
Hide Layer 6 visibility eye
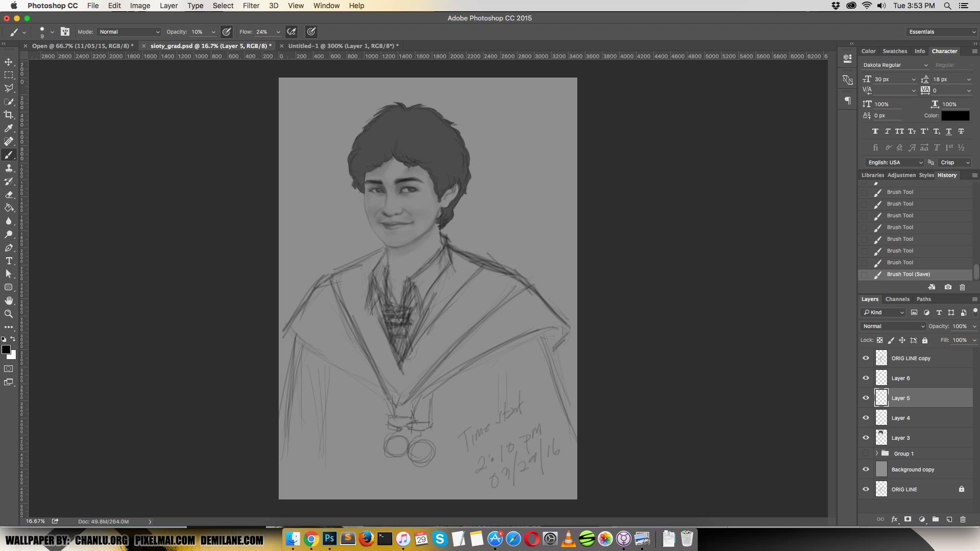pos(866,378)
